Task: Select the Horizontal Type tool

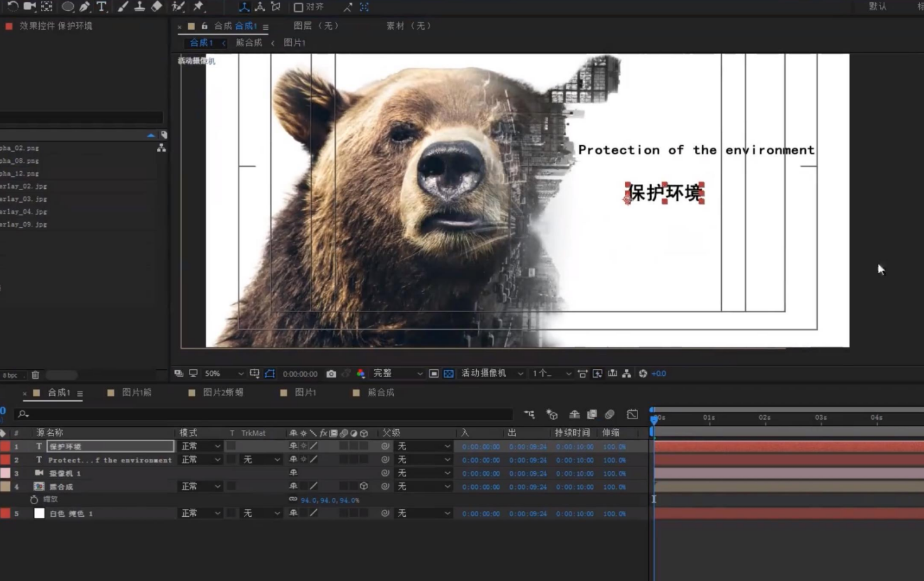Action: pyautogui.click(x=101, y=6)
